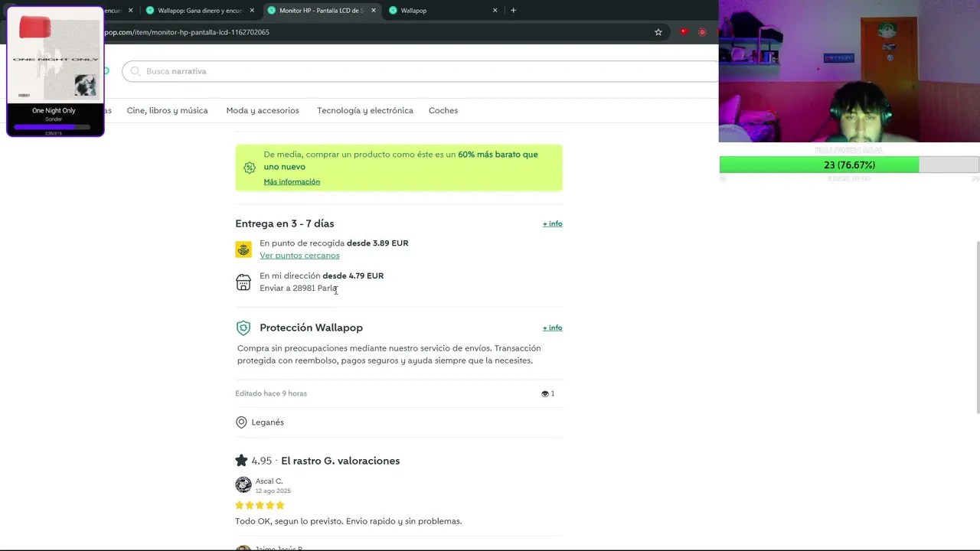Close the Monitor HP tab

(374, 11)
